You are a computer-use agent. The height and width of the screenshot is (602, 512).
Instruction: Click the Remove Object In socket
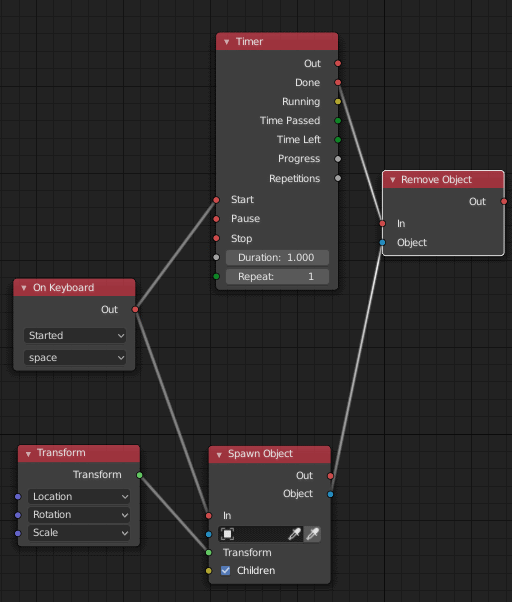[x=382, y=223]
